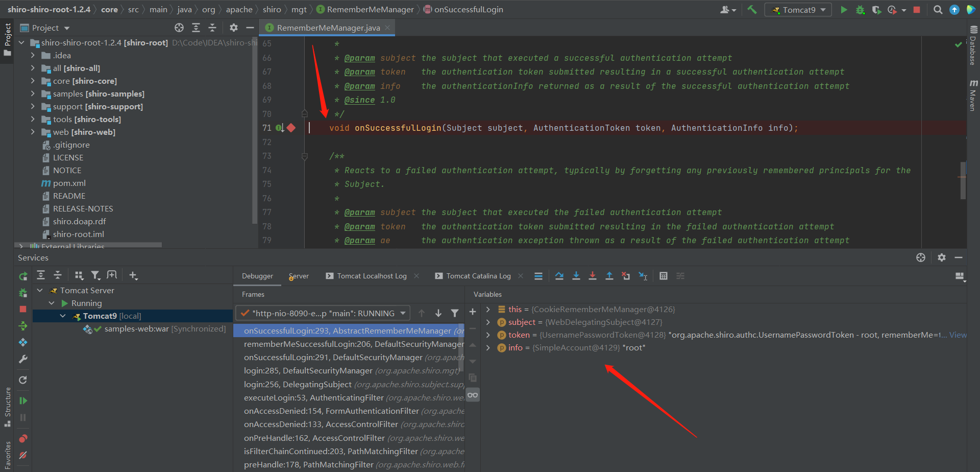Step Out using the blue up-arrow icon
This screenshot has width=980, height=472.
(x=609, y=276)
